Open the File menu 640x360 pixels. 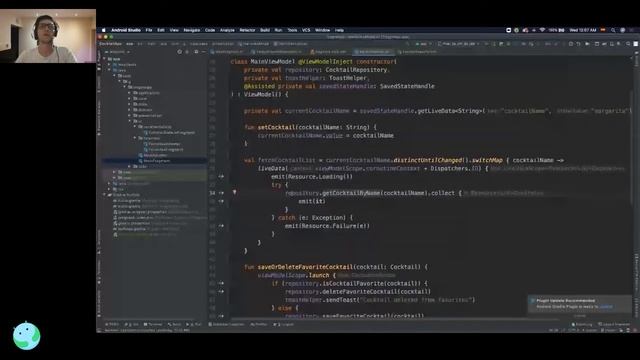pos(149,30)
